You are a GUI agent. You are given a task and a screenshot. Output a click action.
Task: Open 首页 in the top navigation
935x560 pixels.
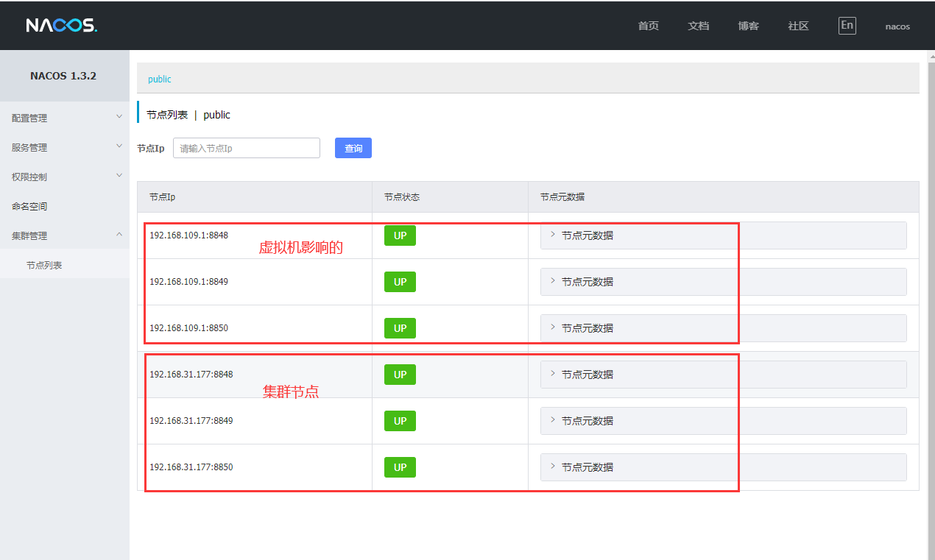coord(648,26)
